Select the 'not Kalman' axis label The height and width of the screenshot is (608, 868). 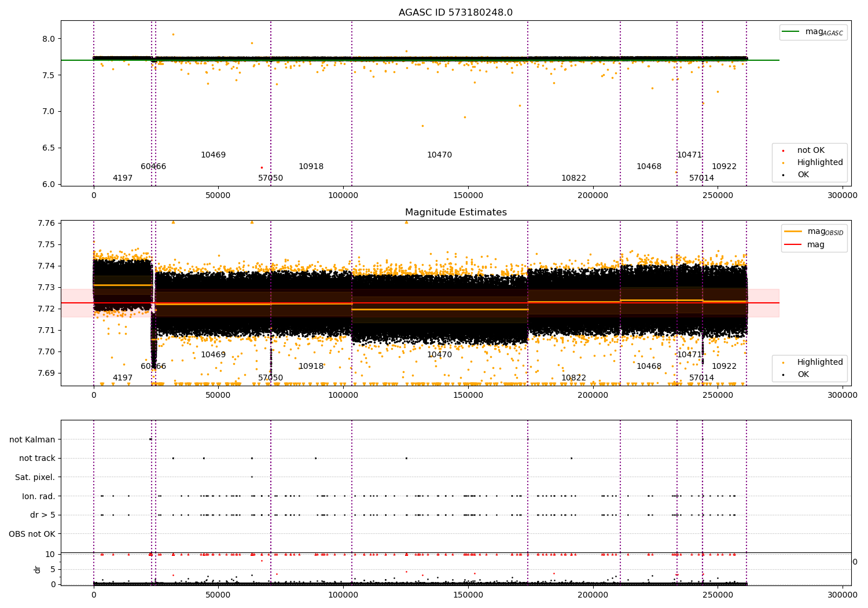click(x=32, y=439)
